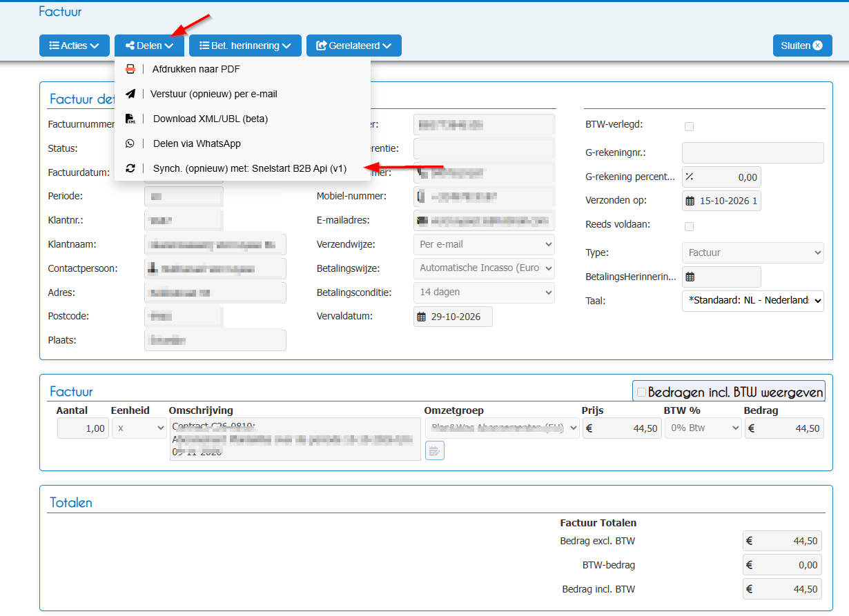The width and height of the screenshot is (849, 616).
Task: Click the G-rekeningnr. input field
Action: [x=753, y=153]
